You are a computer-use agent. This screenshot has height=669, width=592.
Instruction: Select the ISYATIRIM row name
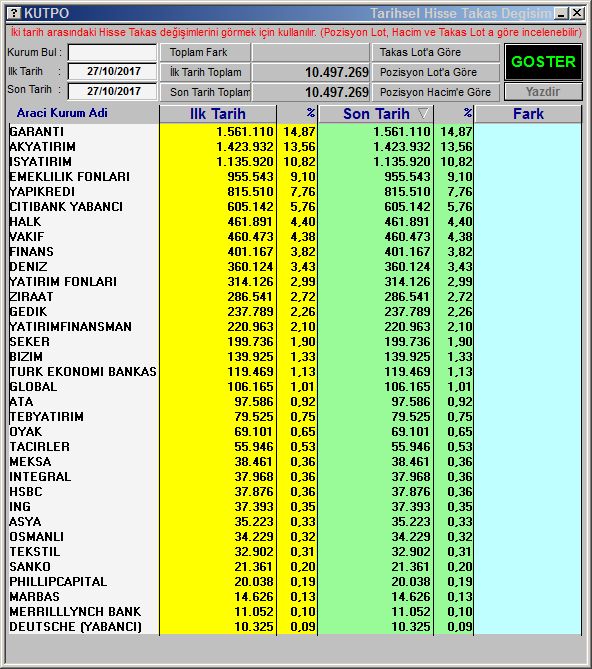click(41, 162)
